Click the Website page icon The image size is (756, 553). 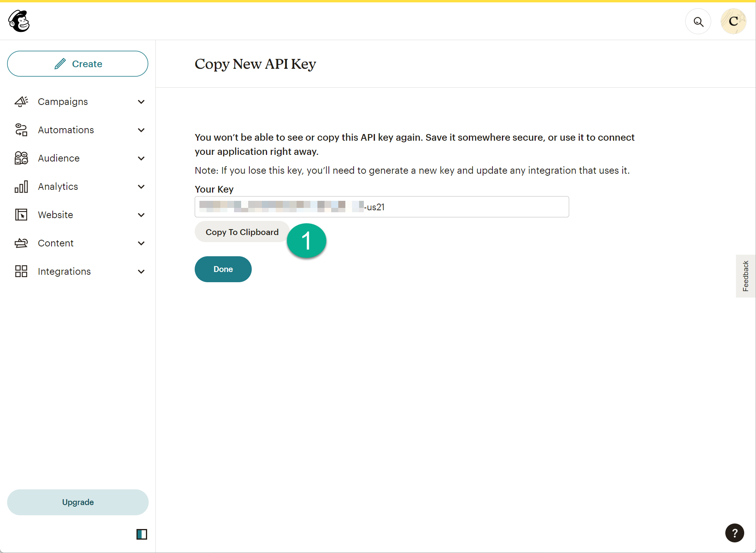coord(21,215)
